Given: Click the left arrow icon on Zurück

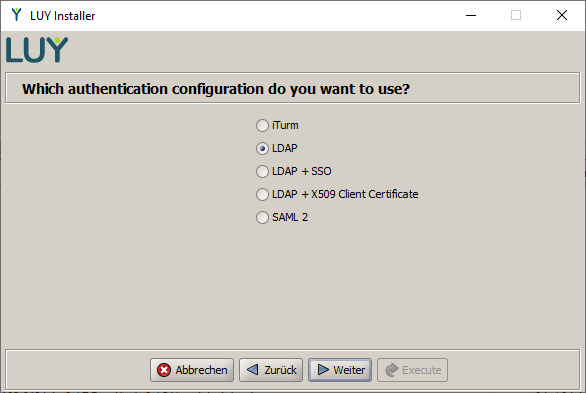Looking at the screenshot, I should click(253, 369).
